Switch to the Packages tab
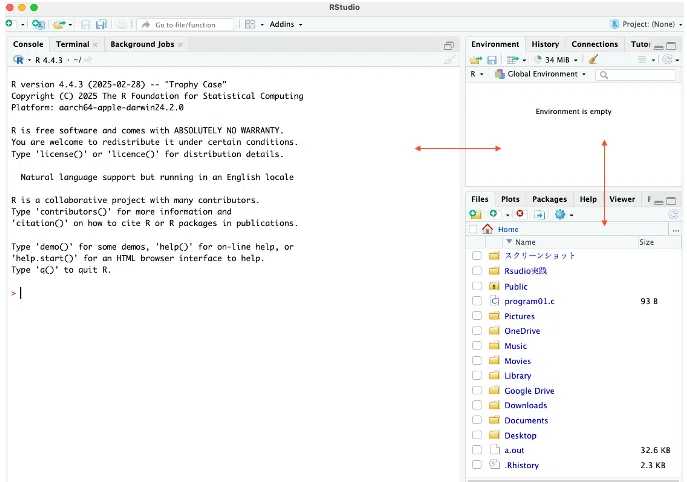Screen dimensions: 687x482 coord(549,199)
